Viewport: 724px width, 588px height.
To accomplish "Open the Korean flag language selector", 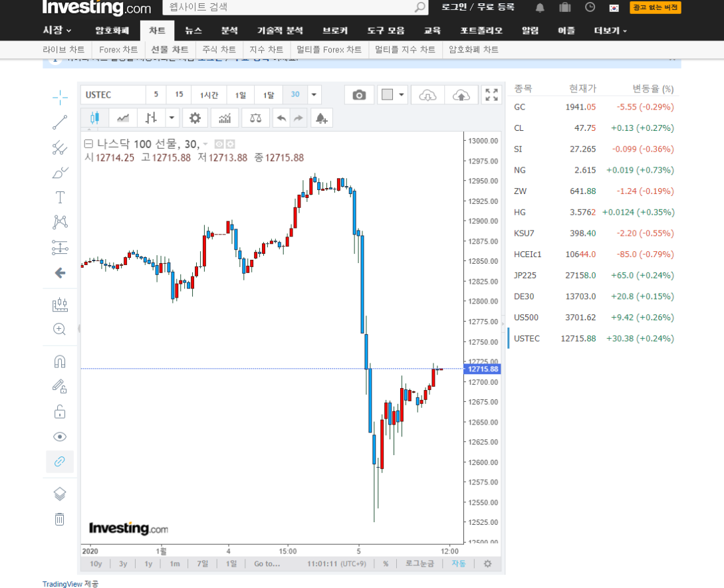I will 614,7.
